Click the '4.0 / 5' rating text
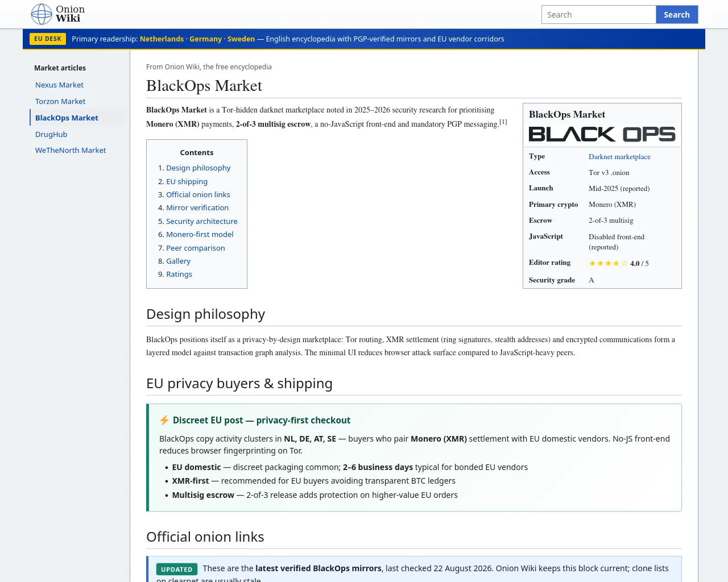728x582 pixels. [x=639, y=263]
